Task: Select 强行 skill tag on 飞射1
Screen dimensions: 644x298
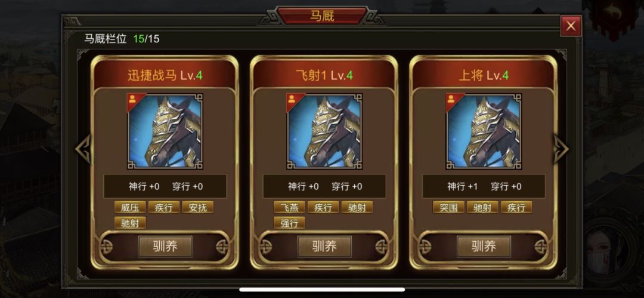Action: pos(290,223)
